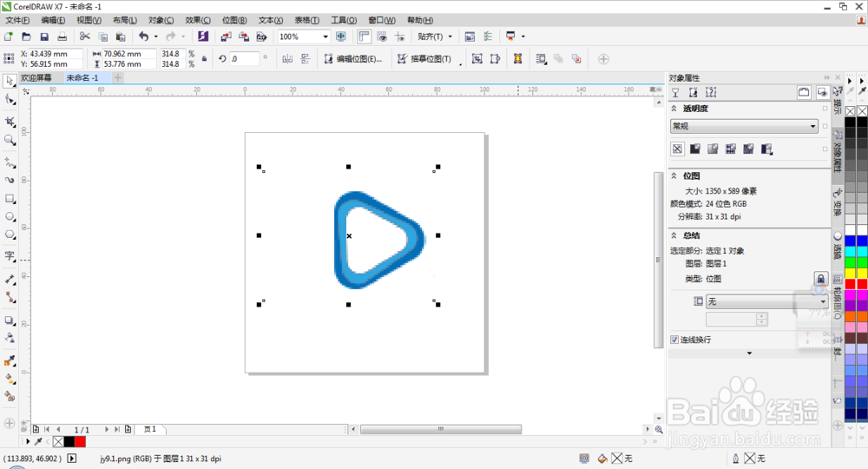Print the document via printer icon
Screen dimensions: 868x469
tap(62, 36)
